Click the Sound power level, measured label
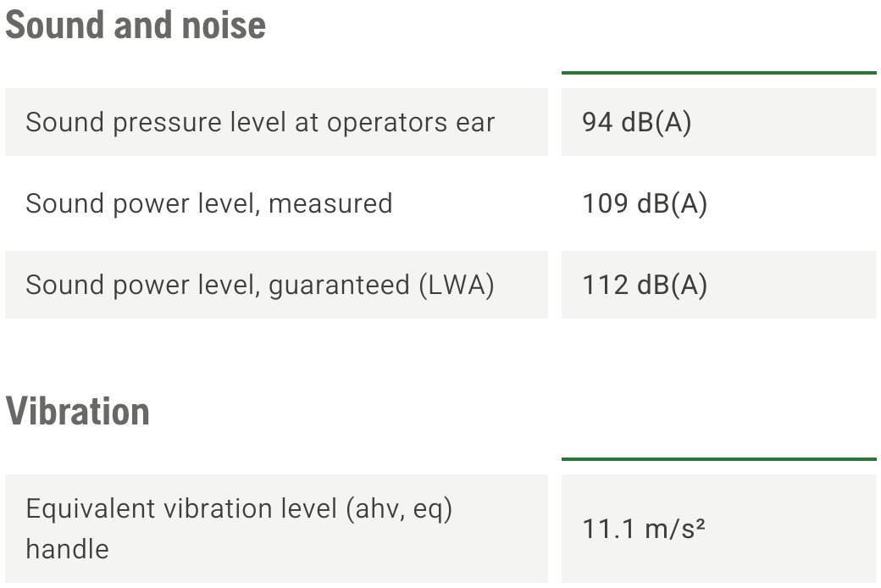This screenshot has width=881, height=588. coord(209,203)
